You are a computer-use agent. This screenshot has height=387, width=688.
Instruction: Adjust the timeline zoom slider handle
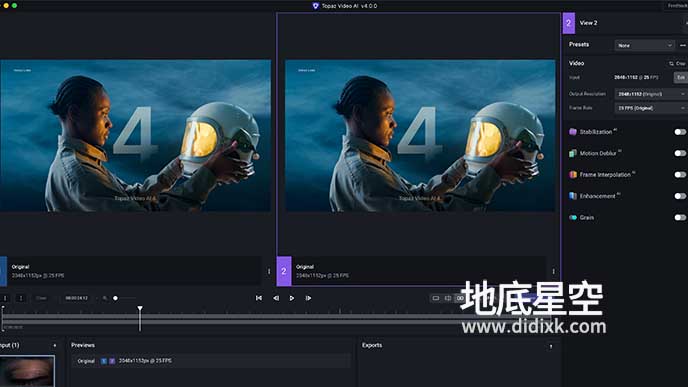(x=115, y=298)
